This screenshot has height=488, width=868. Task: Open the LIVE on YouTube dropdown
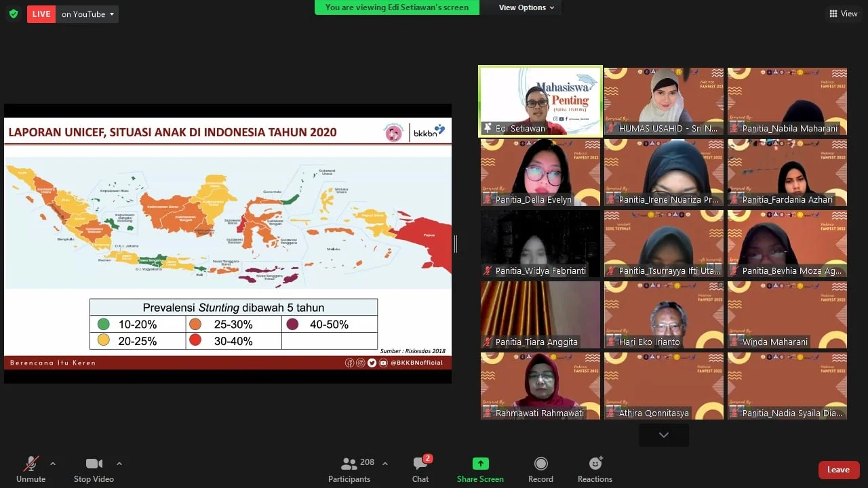pos(89,14)
